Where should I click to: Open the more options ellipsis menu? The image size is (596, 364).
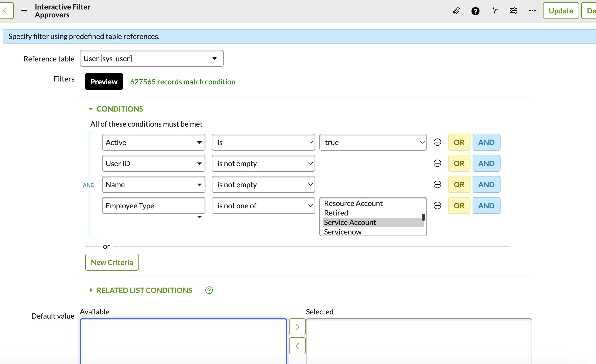[532, 11]
